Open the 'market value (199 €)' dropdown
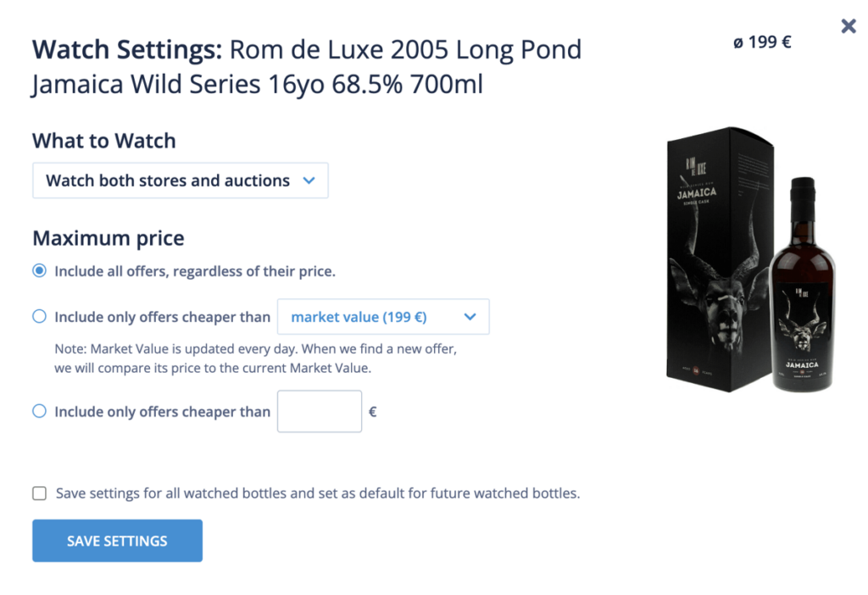Viewport: 868px width, 595px height. [x=383, y=317]
